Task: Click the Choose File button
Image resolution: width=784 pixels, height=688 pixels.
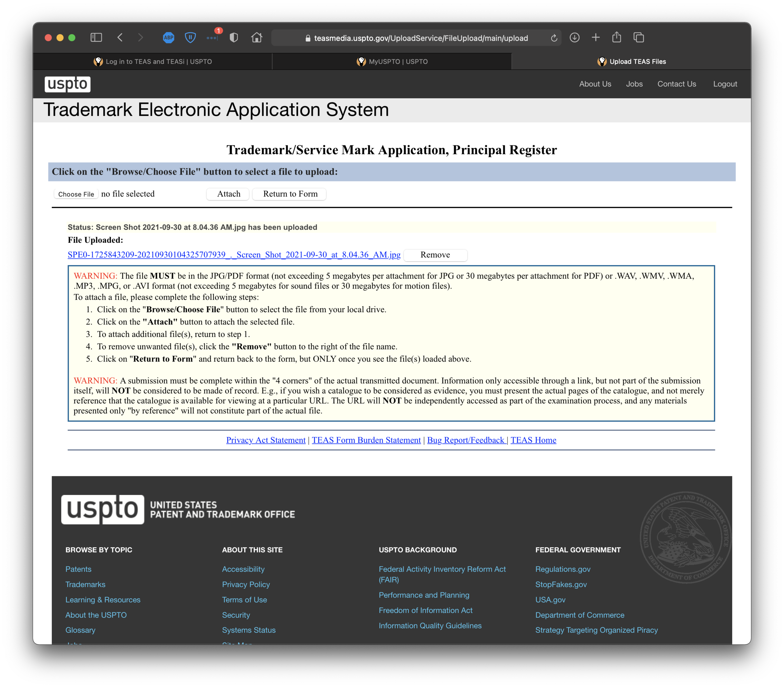Action: pyautogui.click(x=76, y=194)
